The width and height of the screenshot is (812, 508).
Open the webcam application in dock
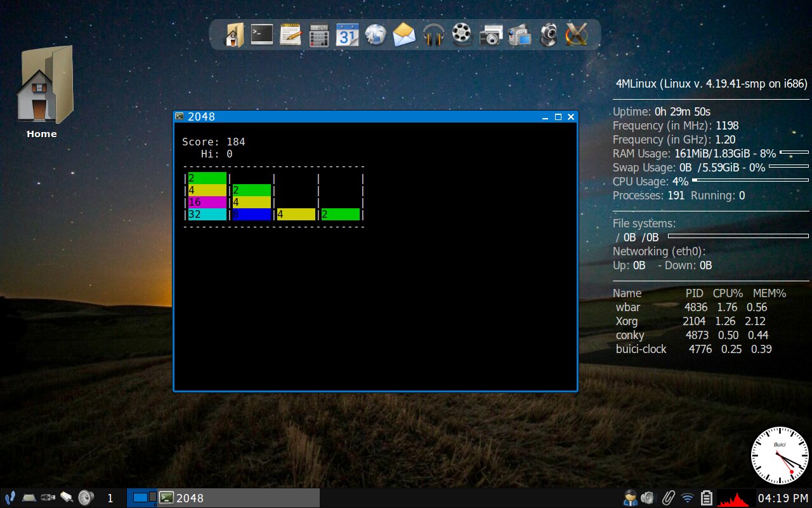548,34
